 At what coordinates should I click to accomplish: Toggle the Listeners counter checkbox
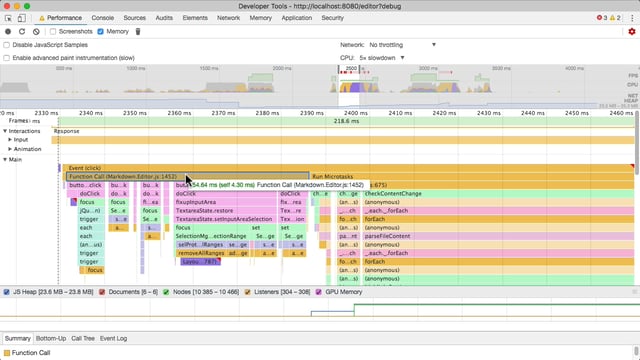pos(247,292)
